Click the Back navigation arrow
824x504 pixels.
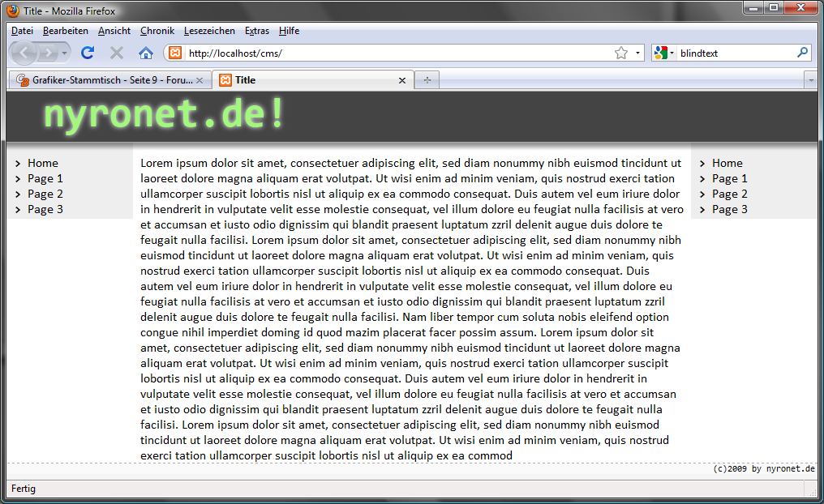coord(24,53)
